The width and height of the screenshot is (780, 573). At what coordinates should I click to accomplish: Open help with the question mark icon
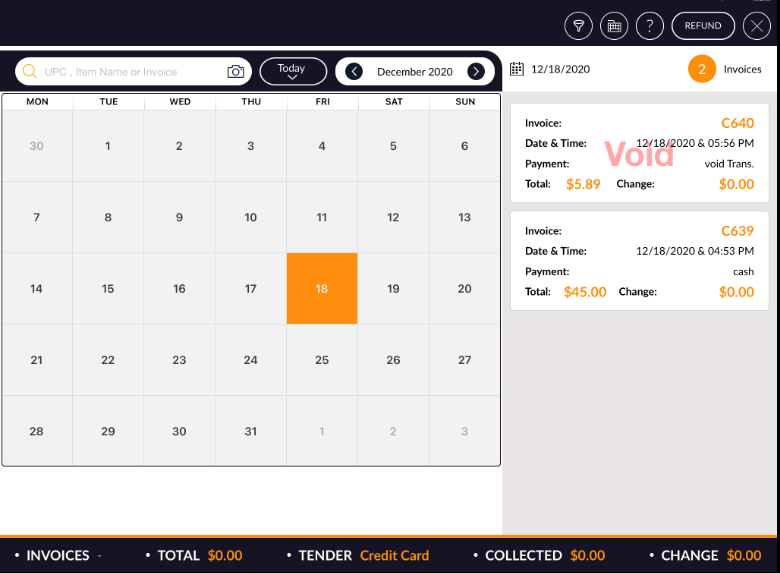pyautogui.click(x=650, y=26)
